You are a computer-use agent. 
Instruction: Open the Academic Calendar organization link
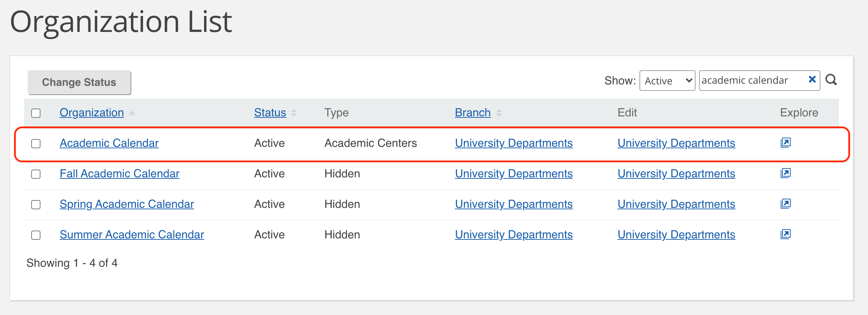109,143
